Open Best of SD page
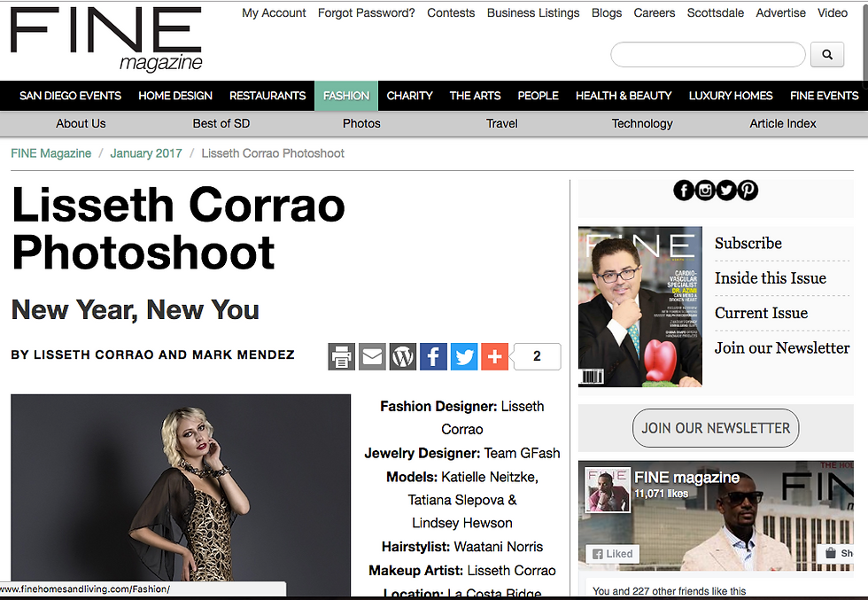This screenshot has width=868, height=600. click(221, 123)
